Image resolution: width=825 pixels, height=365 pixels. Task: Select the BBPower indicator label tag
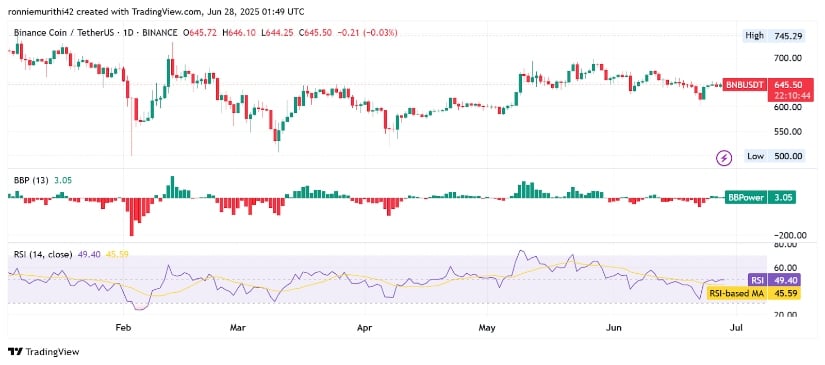746,197
